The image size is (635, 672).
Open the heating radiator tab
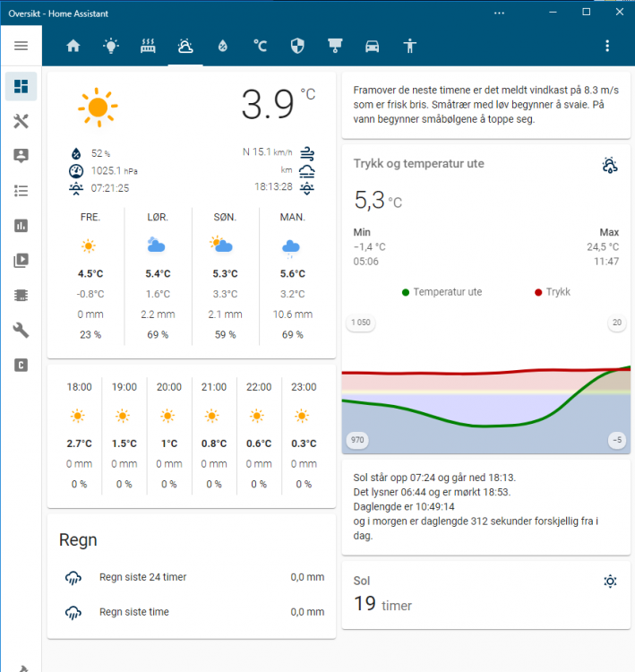149,46
